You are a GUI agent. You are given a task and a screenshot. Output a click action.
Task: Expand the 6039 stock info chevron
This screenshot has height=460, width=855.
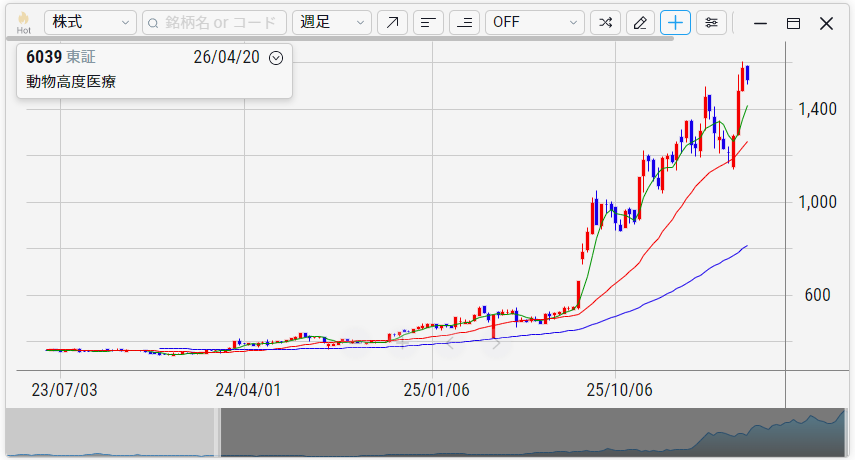point(277,58)
